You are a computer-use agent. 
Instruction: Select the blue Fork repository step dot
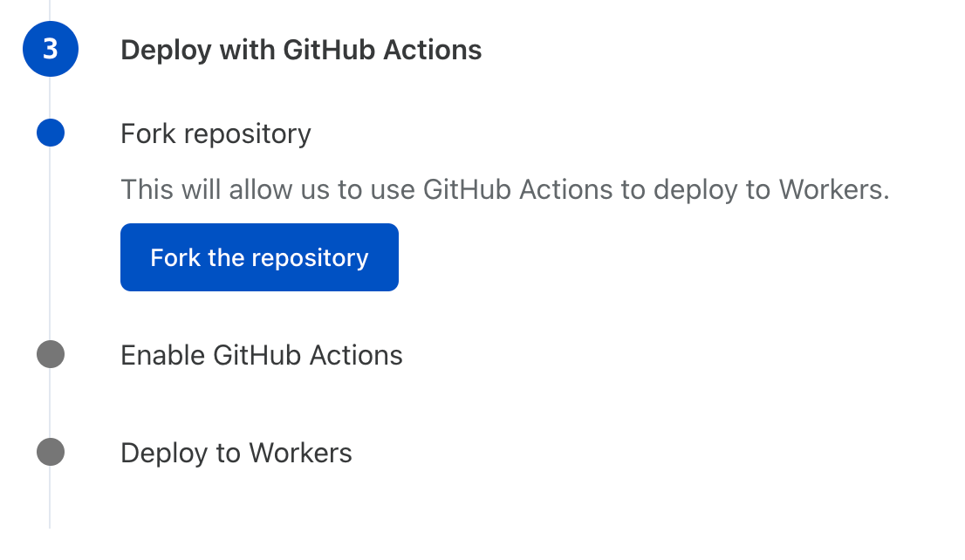coord(51,133)
